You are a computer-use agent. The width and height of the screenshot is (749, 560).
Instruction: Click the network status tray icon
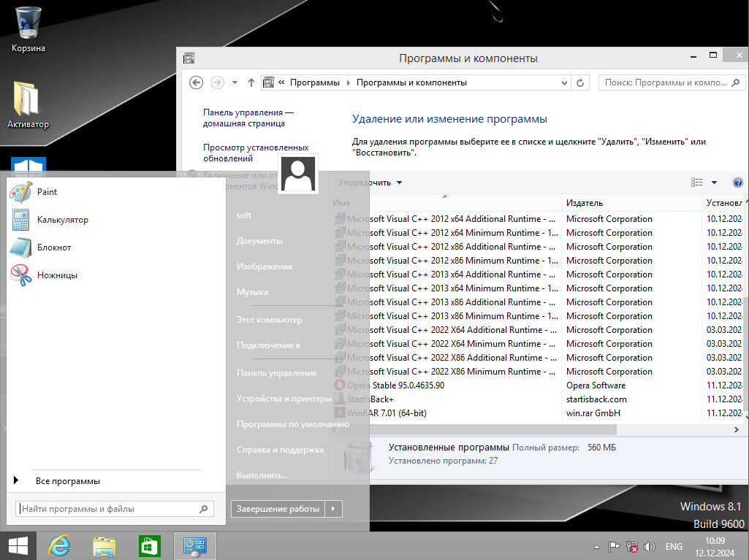632,547
